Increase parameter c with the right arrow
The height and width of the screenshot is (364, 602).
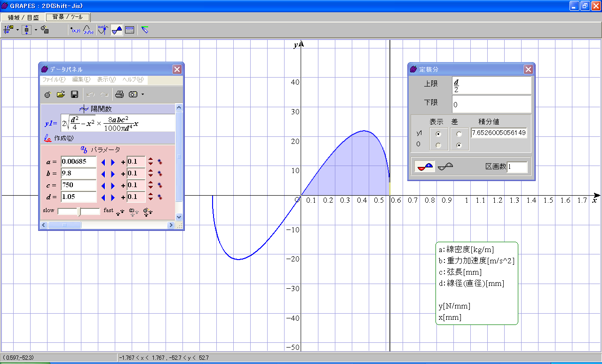112,186
